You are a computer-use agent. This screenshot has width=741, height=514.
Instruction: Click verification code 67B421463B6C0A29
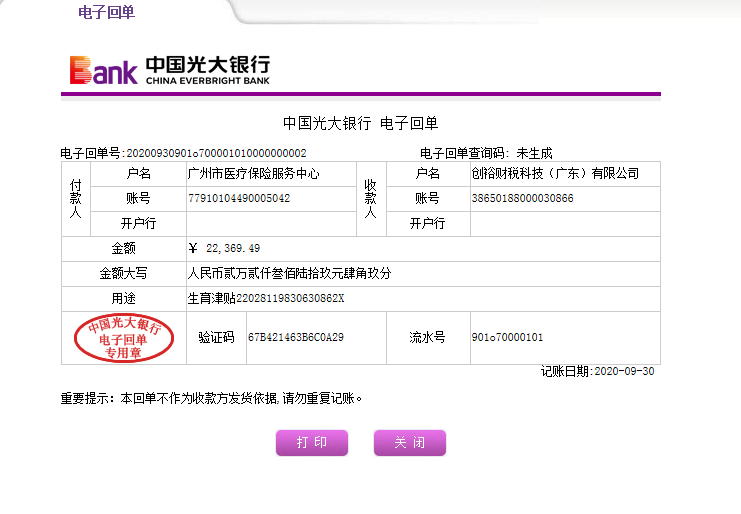(x=296, y=337)
